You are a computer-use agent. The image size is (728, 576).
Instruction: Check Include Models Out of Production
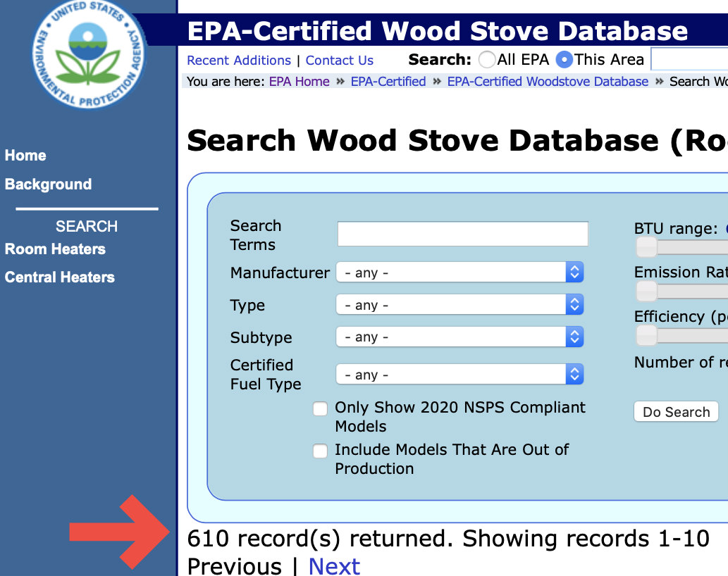321,451
